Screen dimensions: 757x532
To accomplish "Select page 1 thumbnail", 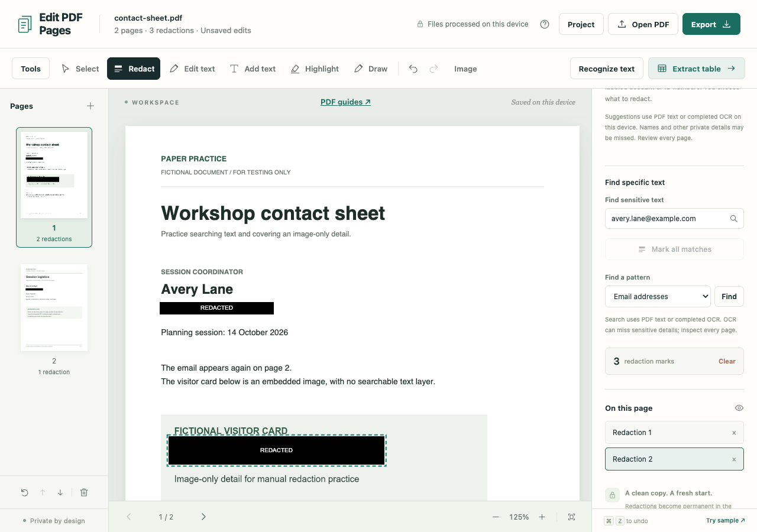I will point(54,187).
